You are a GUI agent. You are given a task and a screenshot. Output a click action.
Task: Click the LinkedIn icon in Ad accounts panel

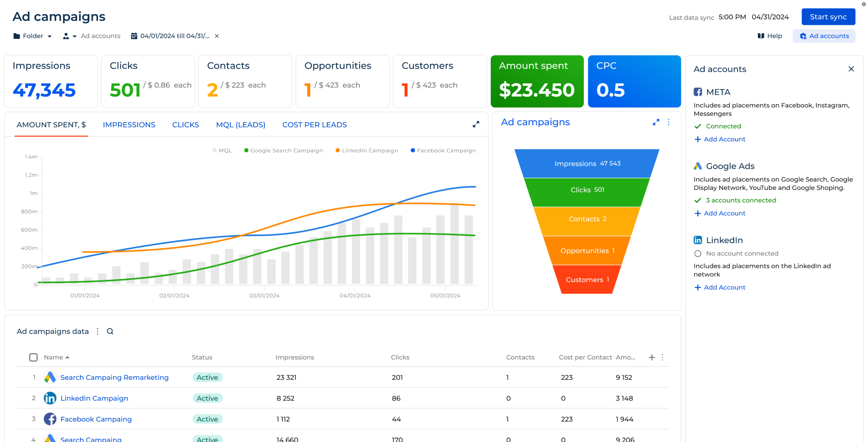(698, 240)
